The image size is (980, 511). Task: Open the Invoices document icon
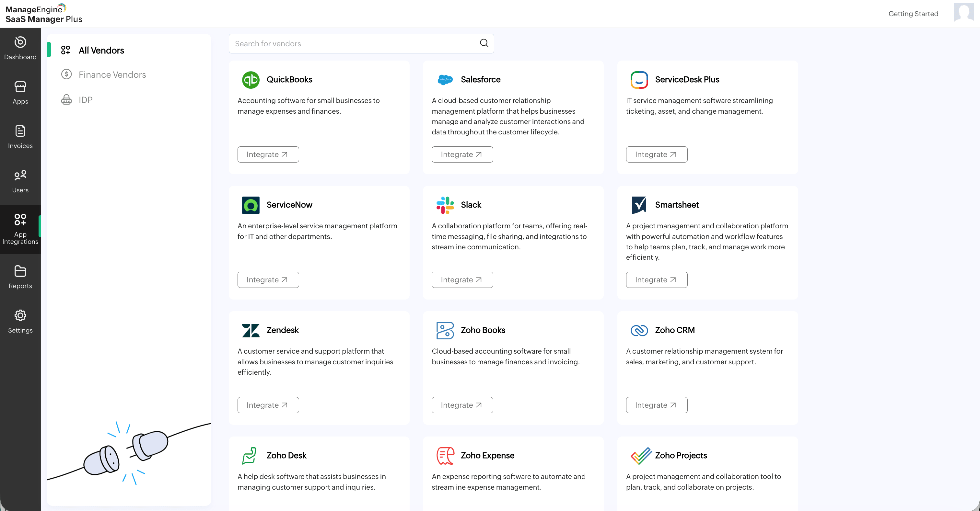[x=20, y=131]
